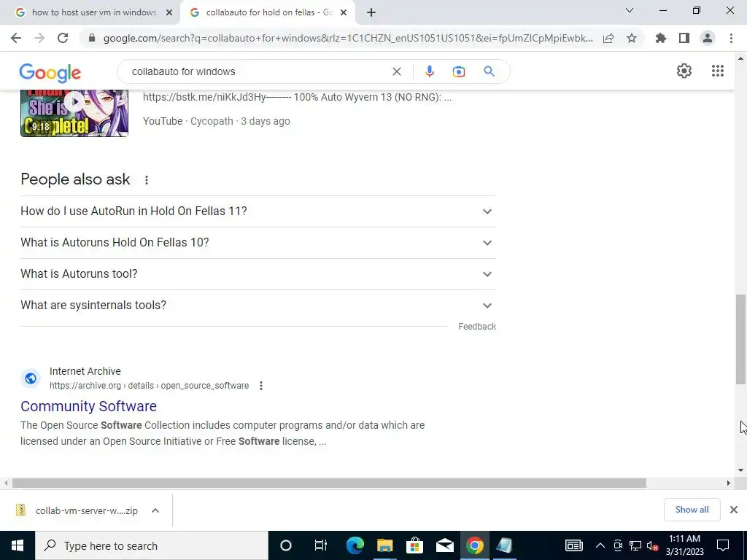
Task: Open the Windows Start menu
Action: coord(18,545)
